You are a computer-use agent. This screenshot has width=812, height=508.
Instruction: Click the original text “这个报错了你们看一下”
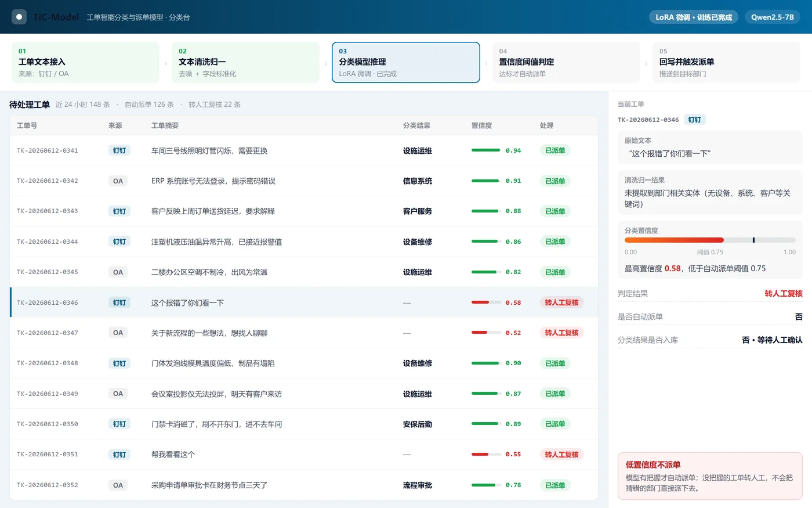pos(670,154)
